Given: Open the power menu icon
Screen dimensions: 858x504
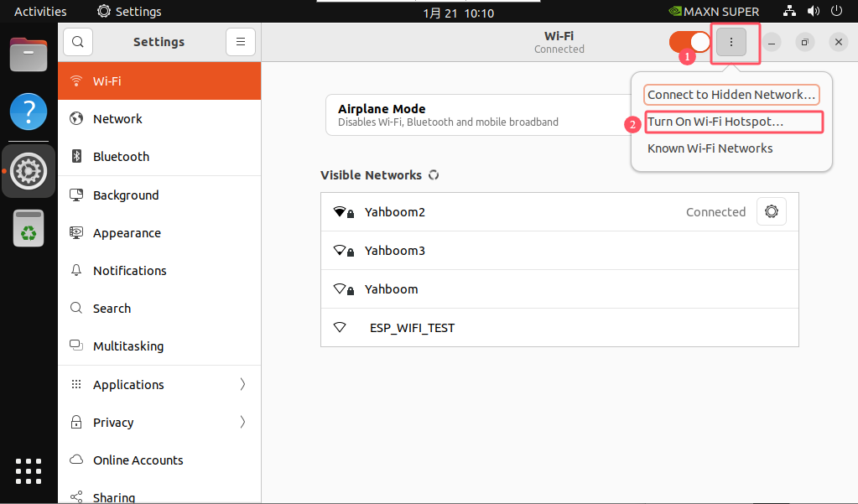Looking at the screenshot, I should [x=837, y=12].
